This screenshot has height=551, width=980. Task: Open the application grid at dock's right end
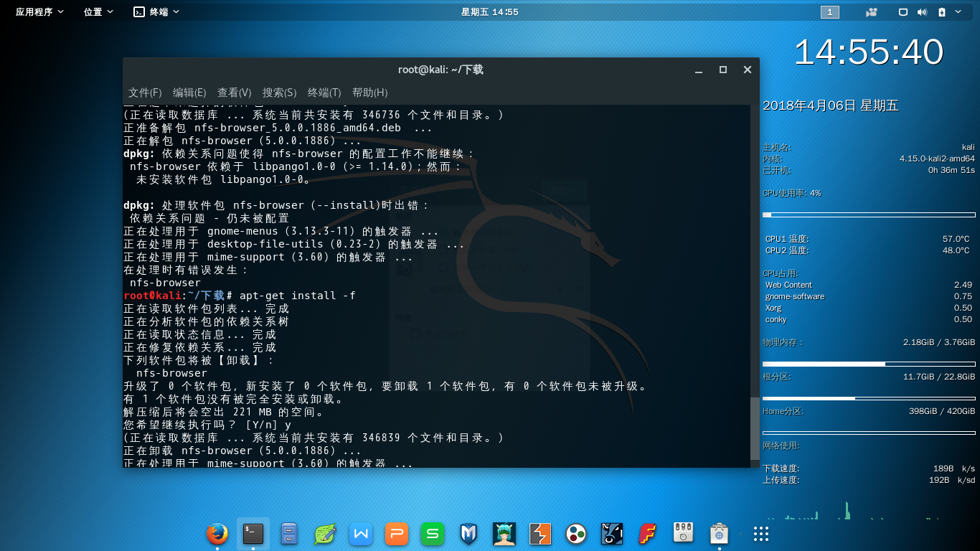coord(759,534)
